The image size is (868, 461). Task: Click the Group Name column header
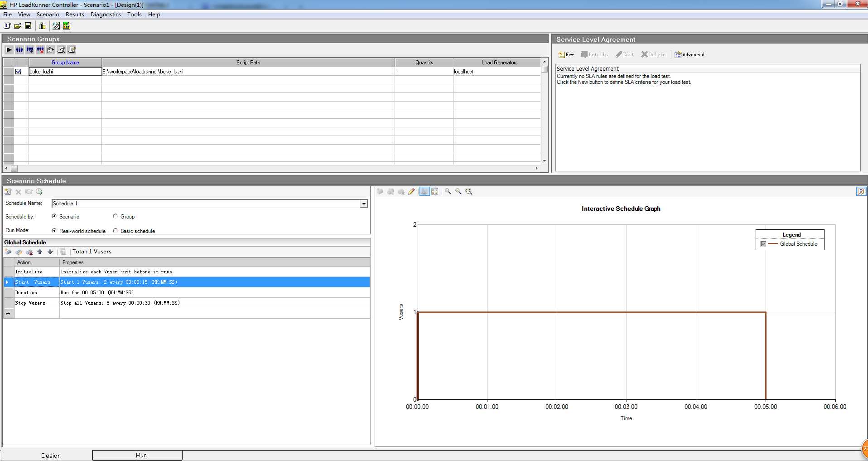(x=65, y=63)
